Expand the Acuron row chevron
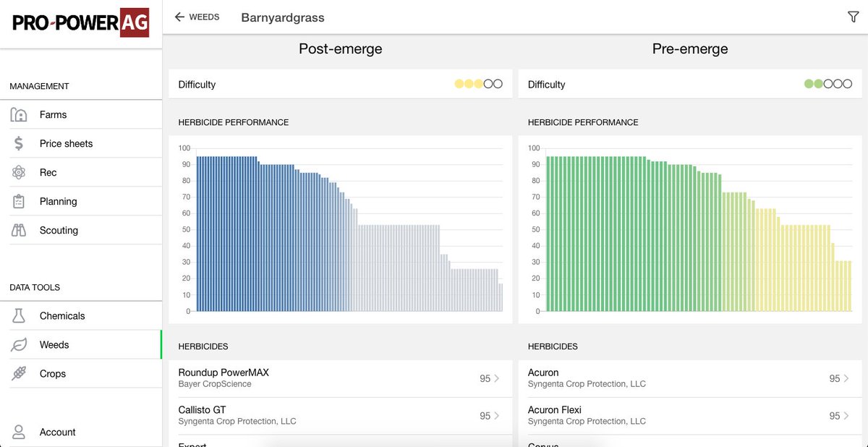Viewport: 868px width, 447px height. pyautogui.click(x=847, y=378)
